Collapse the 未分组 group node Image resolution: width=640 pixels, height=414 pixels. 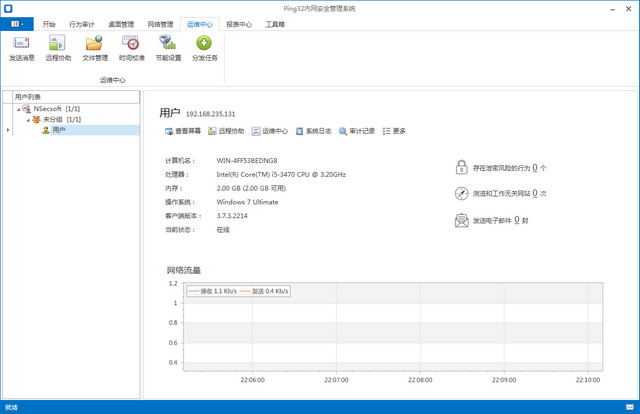[25, 119]
